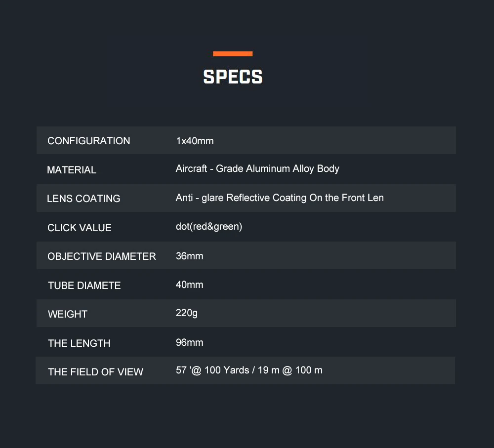Select the CONFIGURATION label
The image size is (494, 448).
[89, 140]
